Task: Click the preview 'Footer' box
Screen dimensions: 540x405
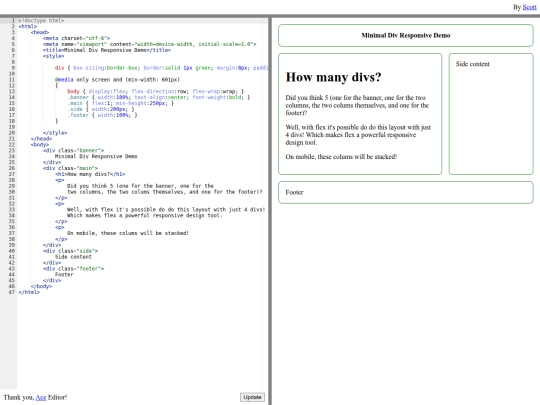Action: click(x=406, y=193)
